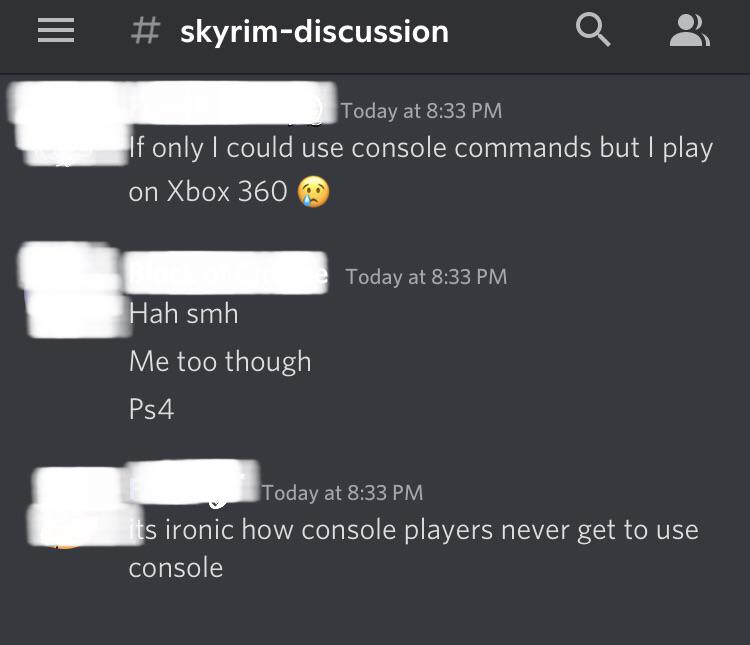Select the 'Ps4' message
The height and width of the screenshot is (645, 750).
tap(151, 409)
